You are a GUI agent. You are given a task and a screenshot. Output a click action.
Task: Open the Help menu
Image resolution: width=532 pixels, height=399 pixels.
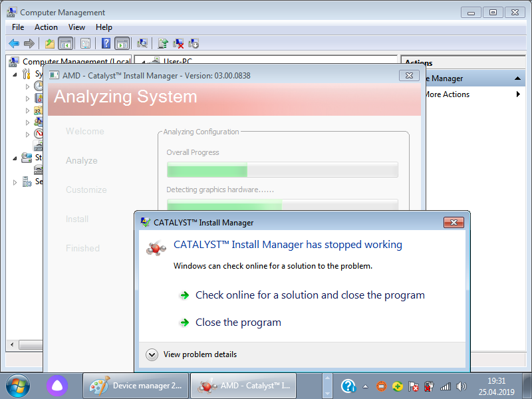pyautogui.click(x=104, y=27)
